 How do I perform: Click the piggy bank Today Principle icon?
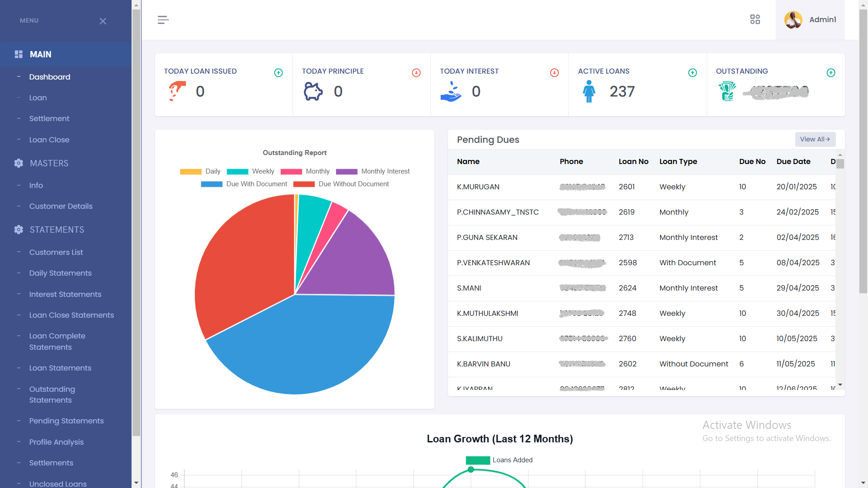313,91
